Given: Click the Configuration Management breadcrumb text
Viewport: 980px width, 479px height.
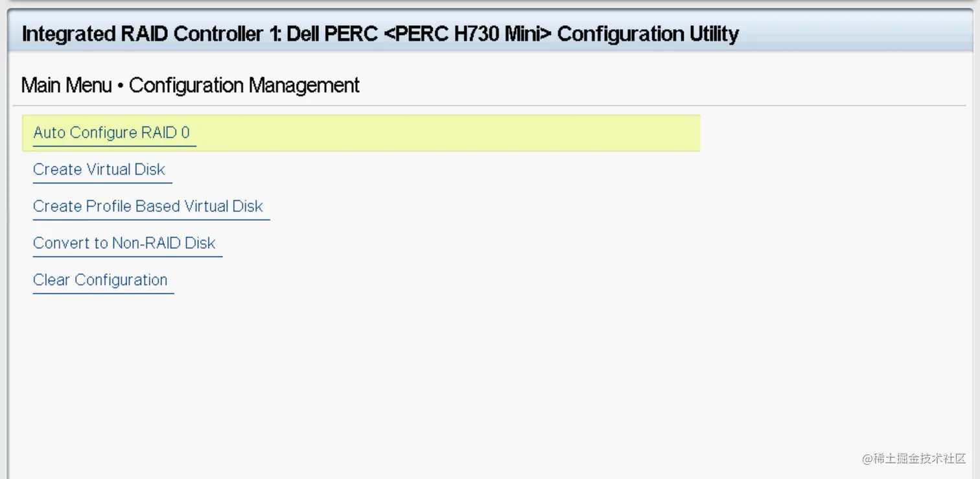Looking at the screenshot, I should point(244,86).
